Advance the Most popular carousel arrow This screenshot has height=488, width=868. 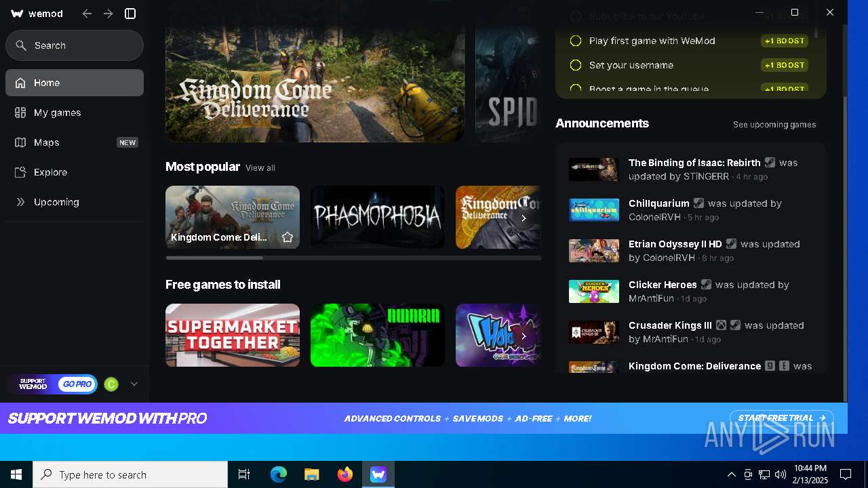tap(524, 218)
